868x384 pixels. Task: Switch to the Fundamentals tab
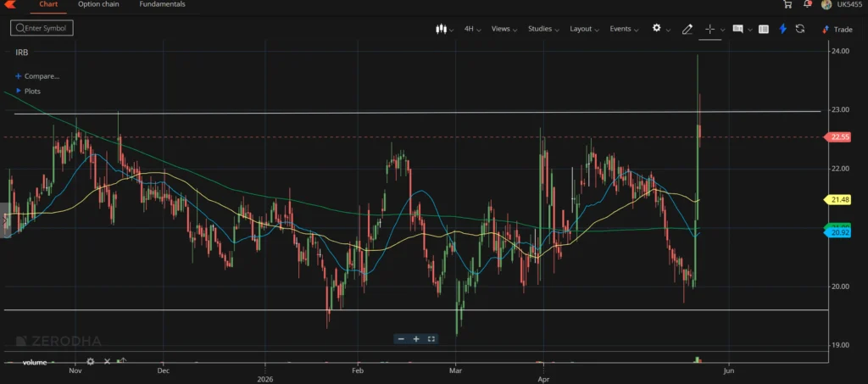[x=162, y=4]
